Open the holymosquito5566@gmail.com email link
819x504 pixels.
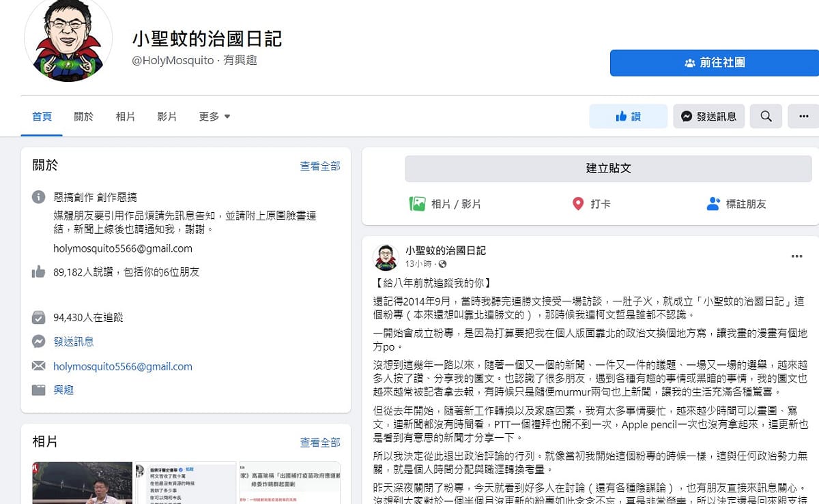[x=123, y=366]
